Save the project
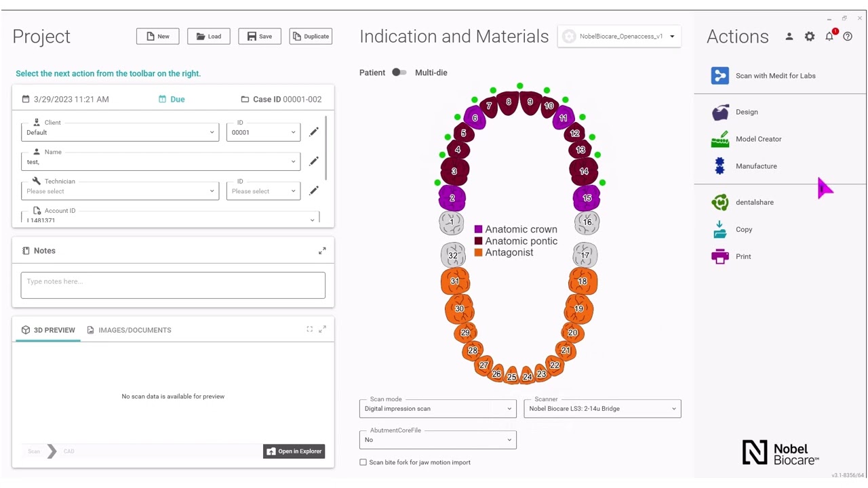Viewport: 868px width, 488px height. tap(260, 37)
